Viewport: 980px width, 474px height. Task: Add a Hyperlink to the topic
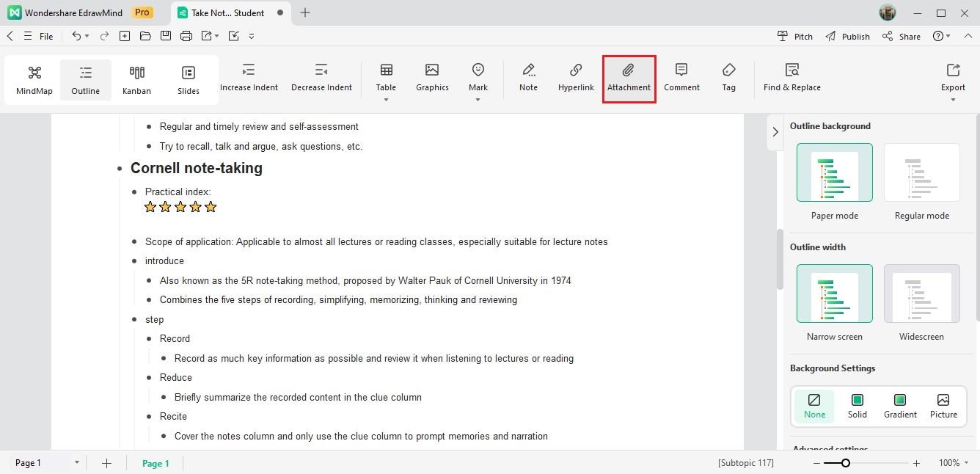(x=576, y=78)
